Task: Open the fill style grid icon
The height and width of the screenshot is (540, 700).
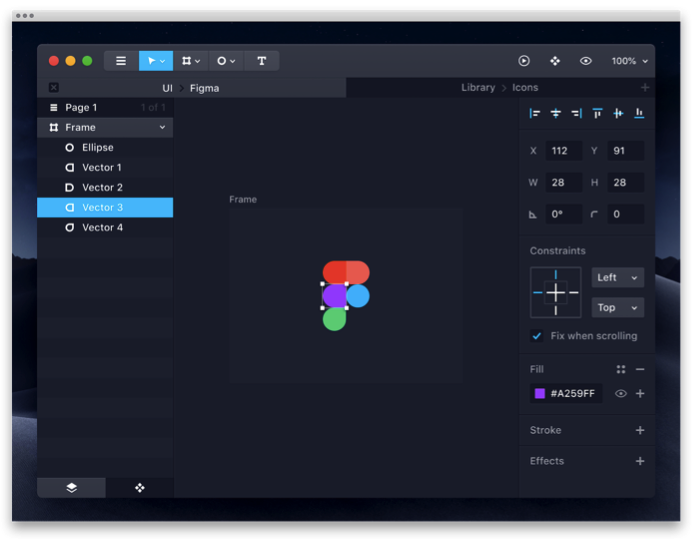Action: (621, 369)
